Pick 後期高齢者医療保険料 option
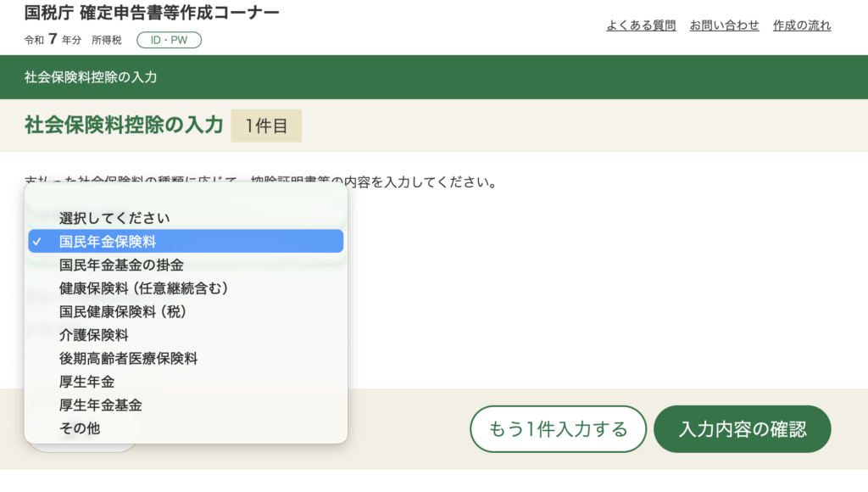The height and width of the screenshot is (492, 868). [x=129, y=359]
